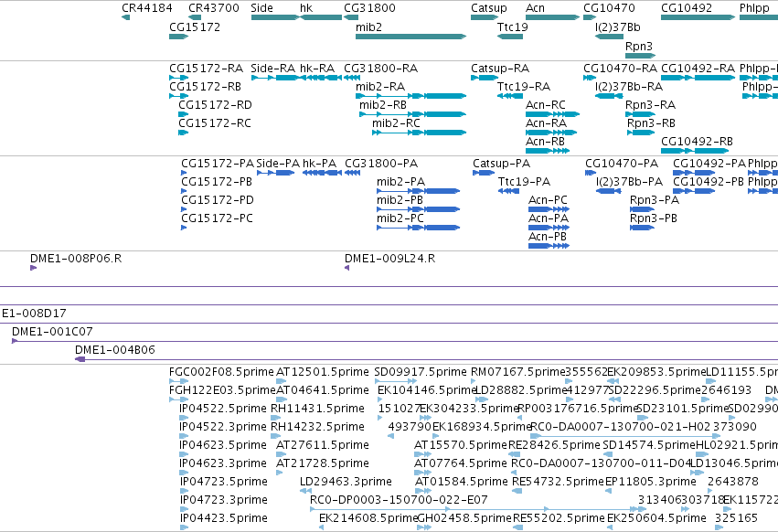Select the CR43700 gene label
This screenshot has width=778, height=532.
point(214,8)
